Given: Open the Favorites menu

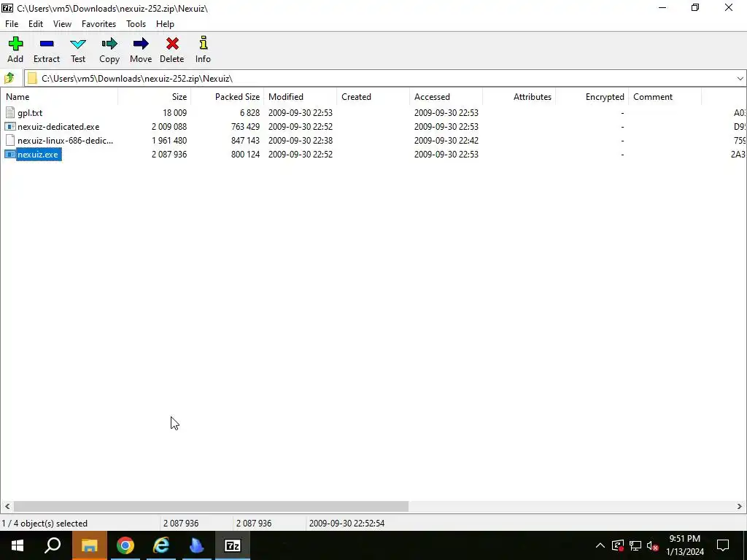Looking at the screenshot, I should point(98,24).
